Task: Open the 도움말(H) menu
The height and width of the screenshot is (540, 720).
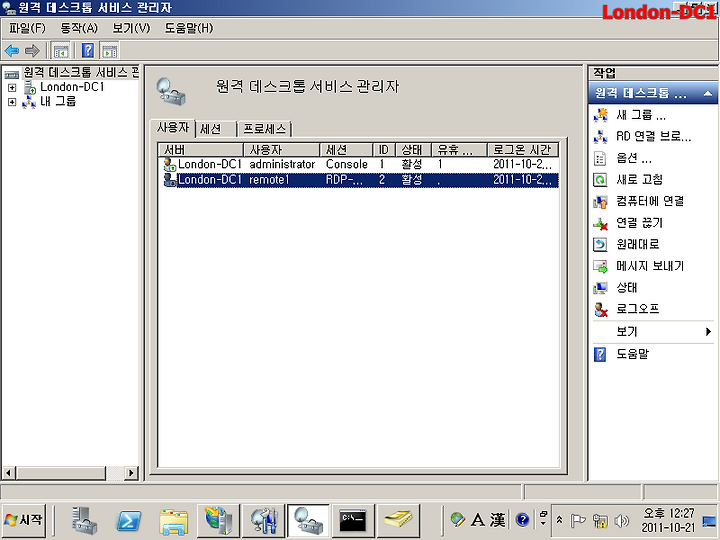Action: (189, 28)
